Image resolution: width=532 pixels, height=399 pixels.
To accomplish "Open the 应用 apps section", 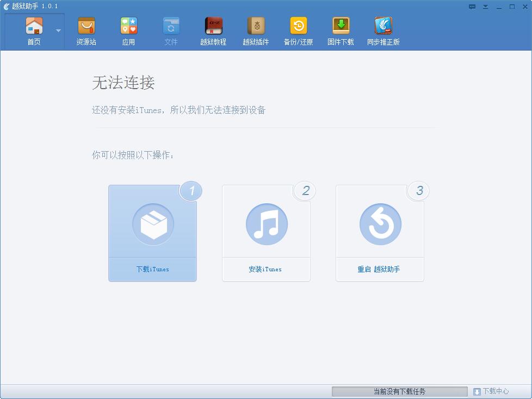I will pyautogui.click(x=128, y=30).
